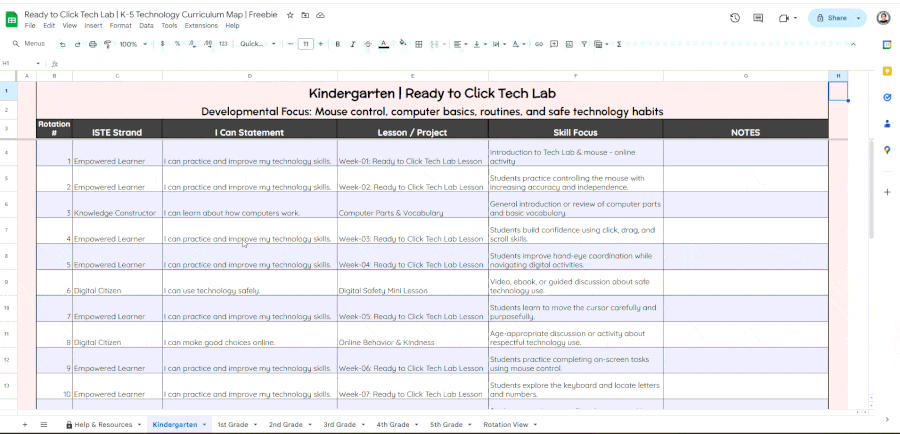900x434 pixels.
Task: Open the vertical align dropdown
Action: (x=479, y=44)
